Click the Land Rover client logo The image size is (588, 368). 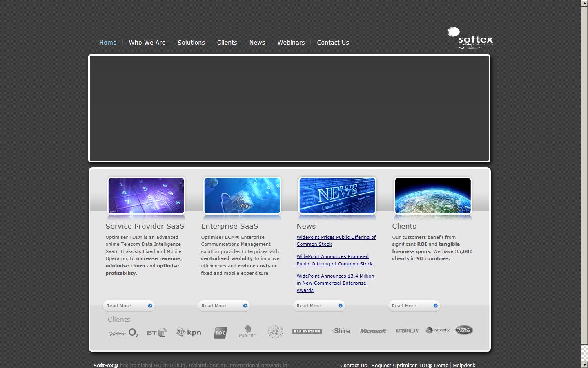464,330
